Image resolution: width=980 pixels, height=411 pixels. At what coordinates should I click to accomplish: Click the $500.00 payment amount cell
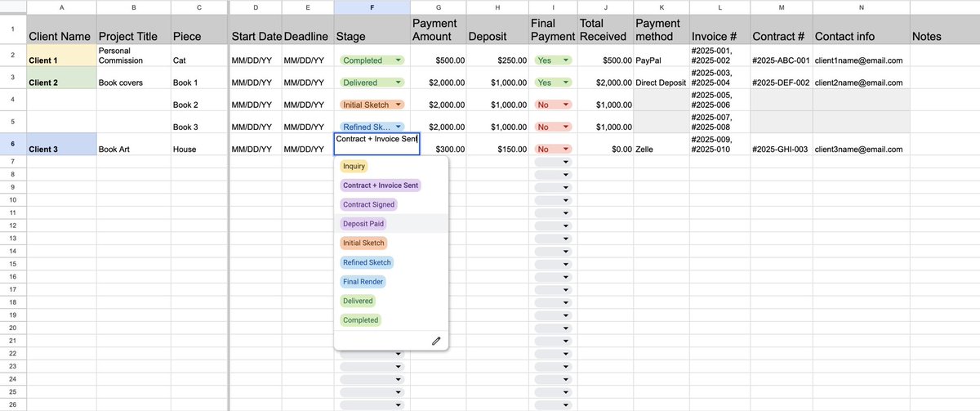click(x=438, y=56)
